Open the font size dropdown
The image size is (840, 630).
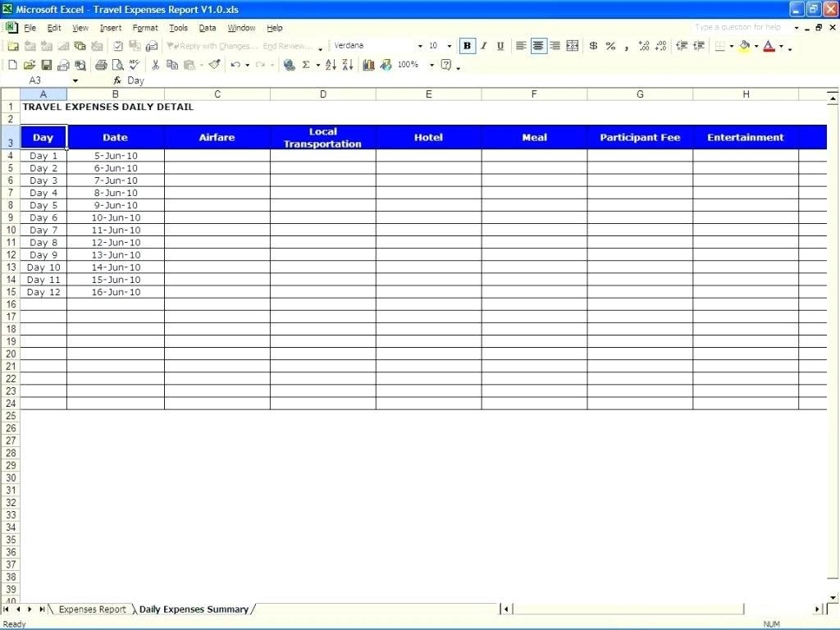[449, 46]
